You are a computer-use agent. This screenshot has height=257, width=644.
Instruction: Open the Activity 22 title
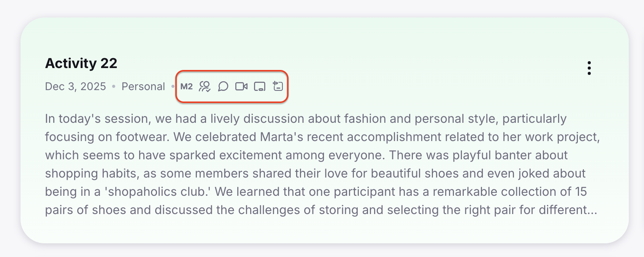coord(81,63)
